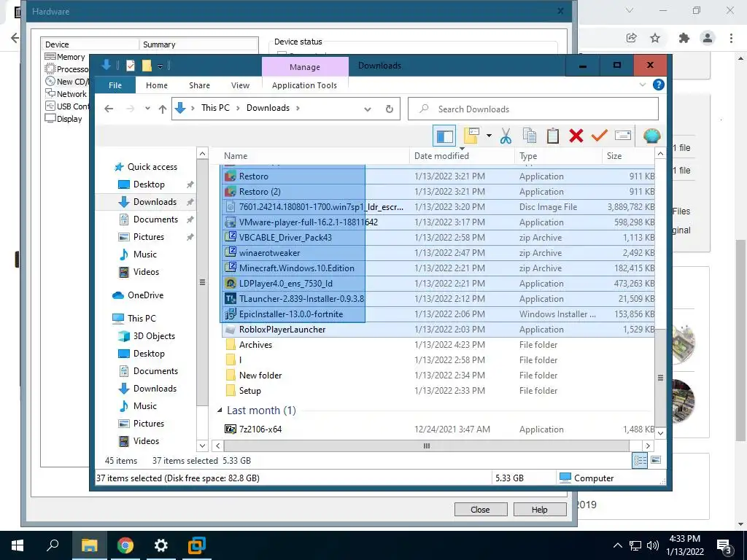Expand the ribbon with the chevron
747x560 pixels.
tap(642, 85)
